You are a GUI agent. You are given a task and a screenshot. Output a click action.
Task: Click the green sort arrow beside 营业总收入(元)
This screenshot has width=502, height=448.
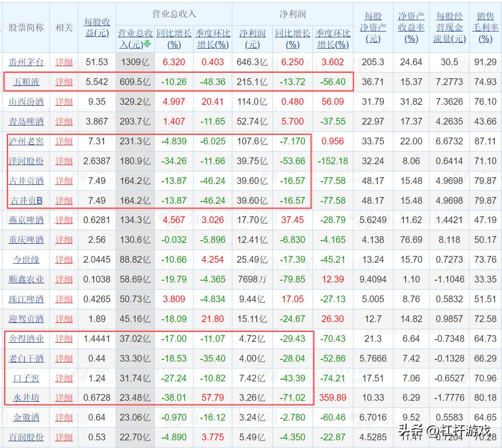point(147,44)
